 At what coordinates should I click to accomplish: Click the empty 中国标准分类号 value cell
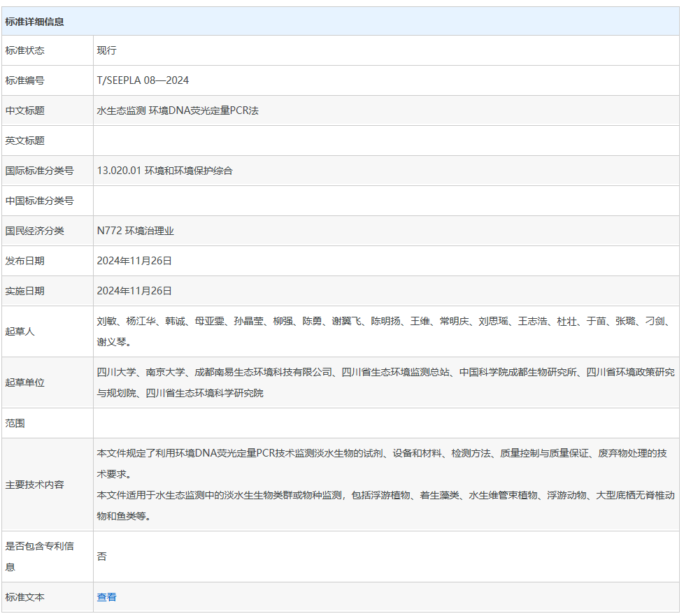click(x=385, y=201)
